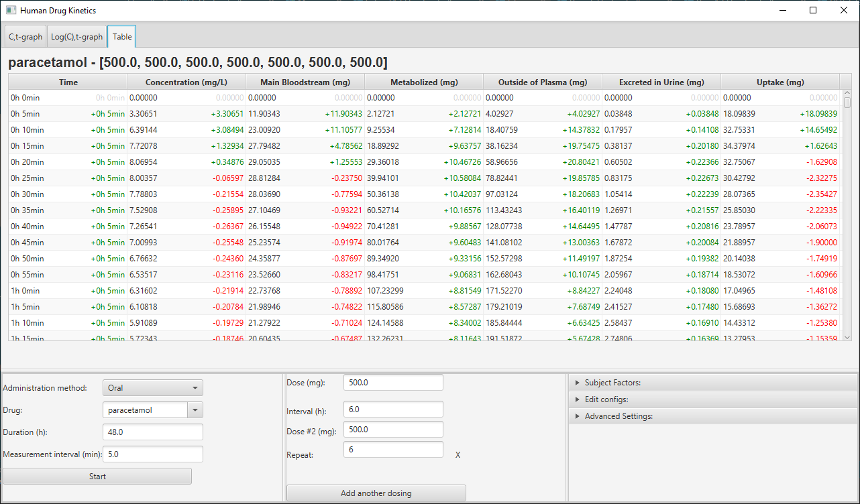Click the Measurement interval input field
Image resolution: width=860 pixels, height=504 pixels.
(152, 454)
